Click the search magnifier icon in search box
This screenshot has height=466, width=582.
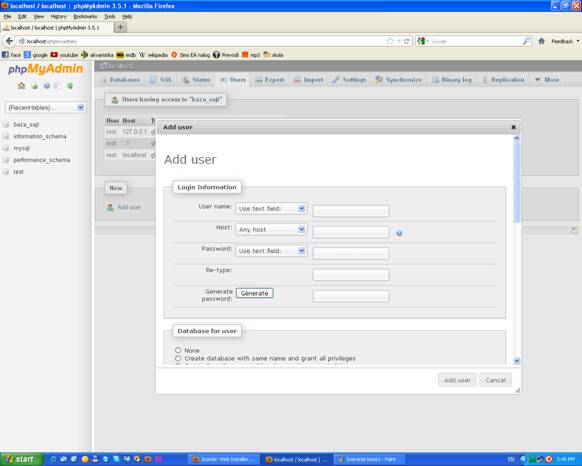click(526, 41)
